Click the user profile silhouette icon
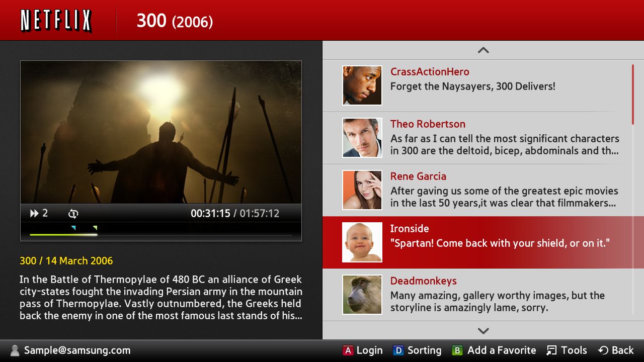Viewport: 644px width, 362px height. coord(15,350)
